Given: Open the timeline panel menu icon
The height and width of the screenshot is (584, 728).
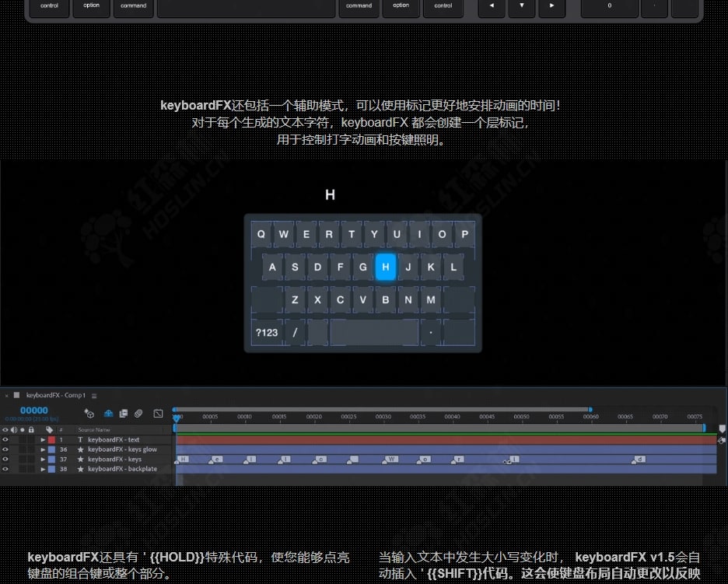Looking at the screenshot, I should (94, 396).
